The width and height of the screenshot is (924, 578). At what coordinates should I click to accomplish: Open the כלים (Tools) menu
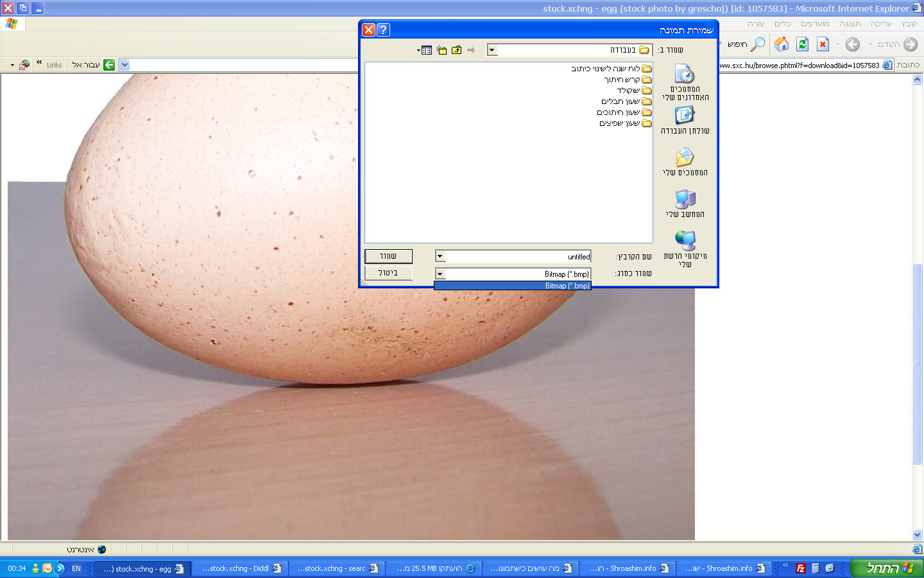pos(782,24)
